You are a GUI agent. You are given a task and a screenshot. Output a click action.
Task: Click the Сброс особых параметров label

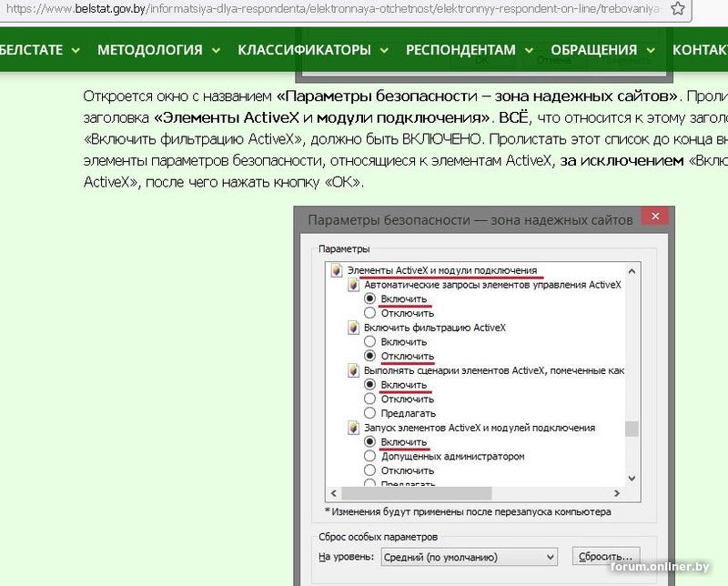click(x=378, y=537)
